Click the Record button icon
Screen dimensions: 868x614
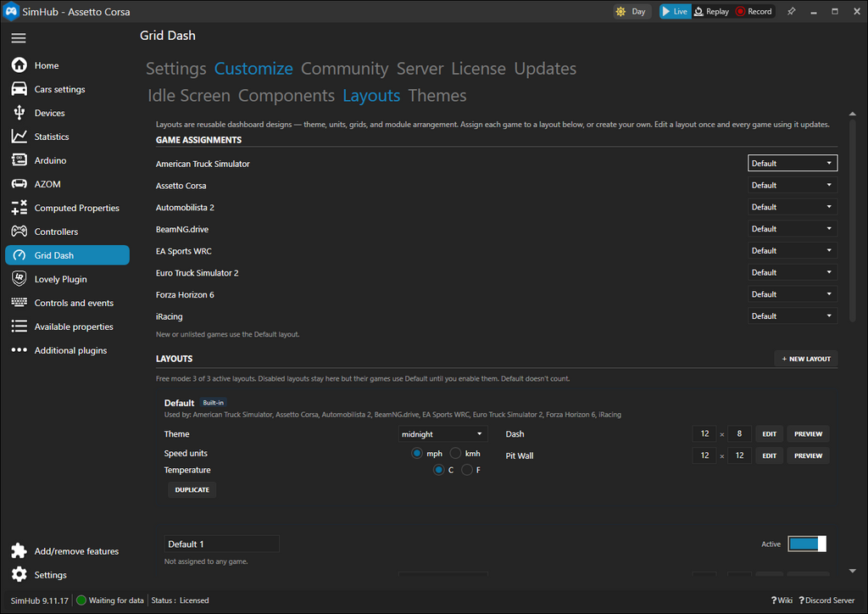point(740,11)
